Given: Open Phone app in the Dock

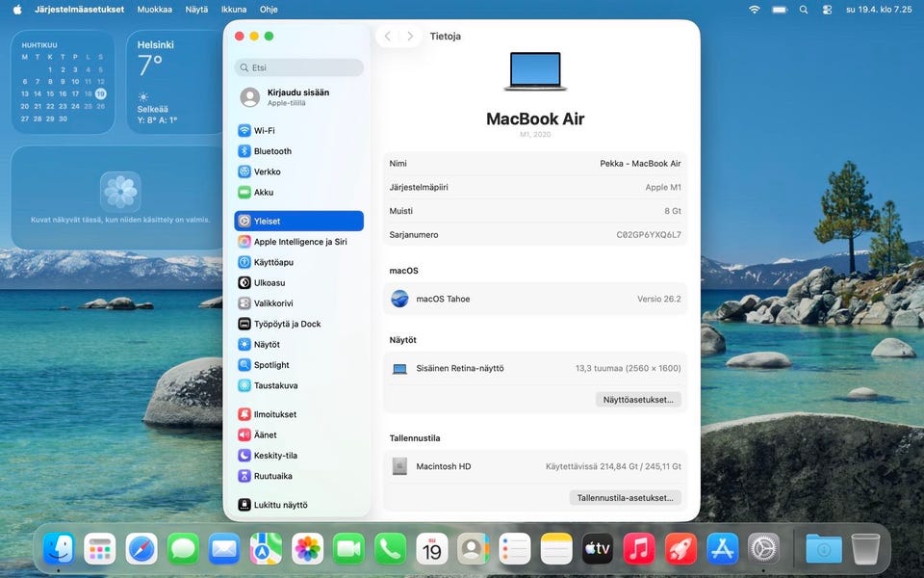Looking at the screenshot, I should 390,549.
